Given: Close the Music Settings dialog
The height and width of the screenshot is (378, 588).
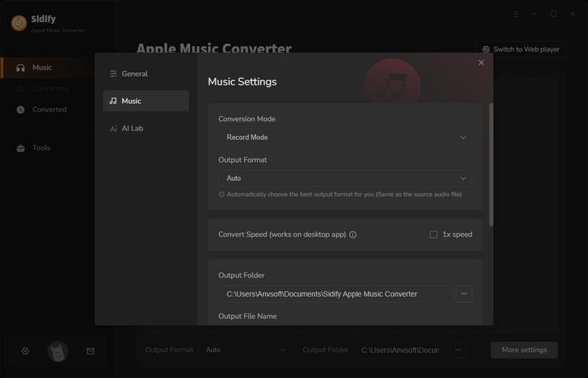Looking at the screenshot, I should (x=481, y=63).
